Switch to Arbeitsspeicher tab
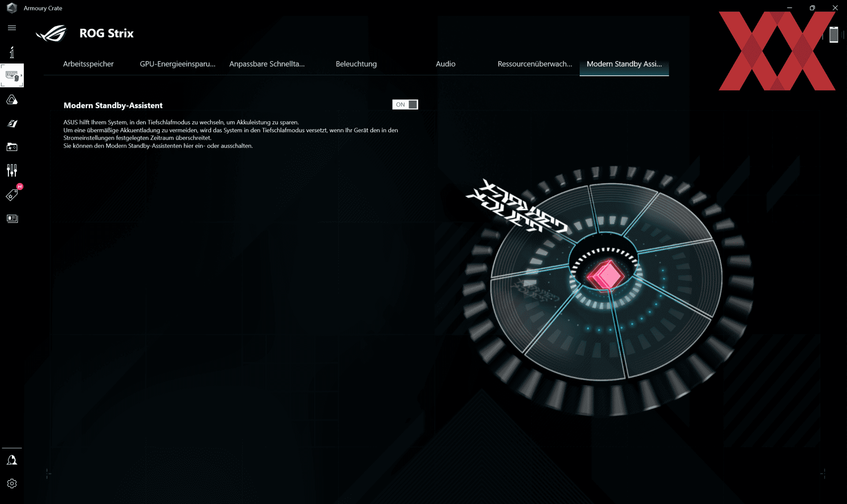This screenshot has width=847, height=504. (88, 64)
